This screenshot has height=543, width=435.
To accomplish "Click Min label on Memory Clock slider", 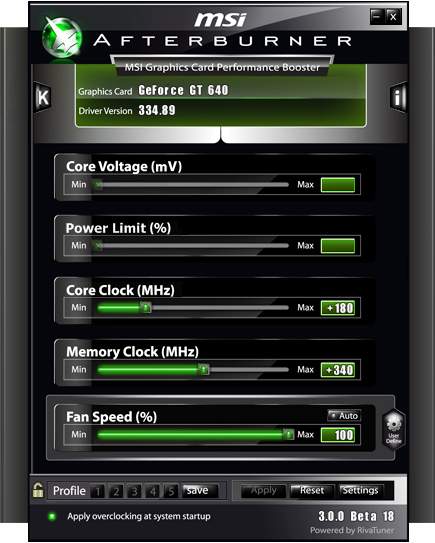I will click(79, 370).
